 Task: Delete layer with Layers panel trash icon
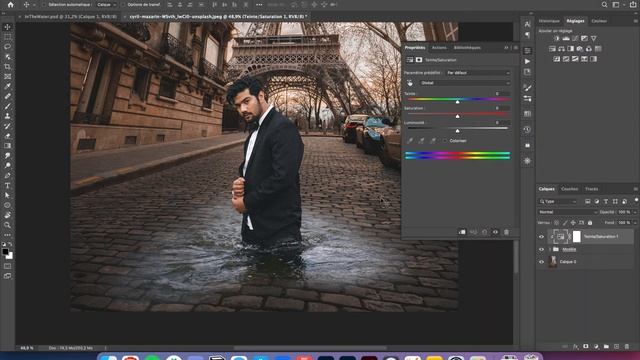[627, 347]
